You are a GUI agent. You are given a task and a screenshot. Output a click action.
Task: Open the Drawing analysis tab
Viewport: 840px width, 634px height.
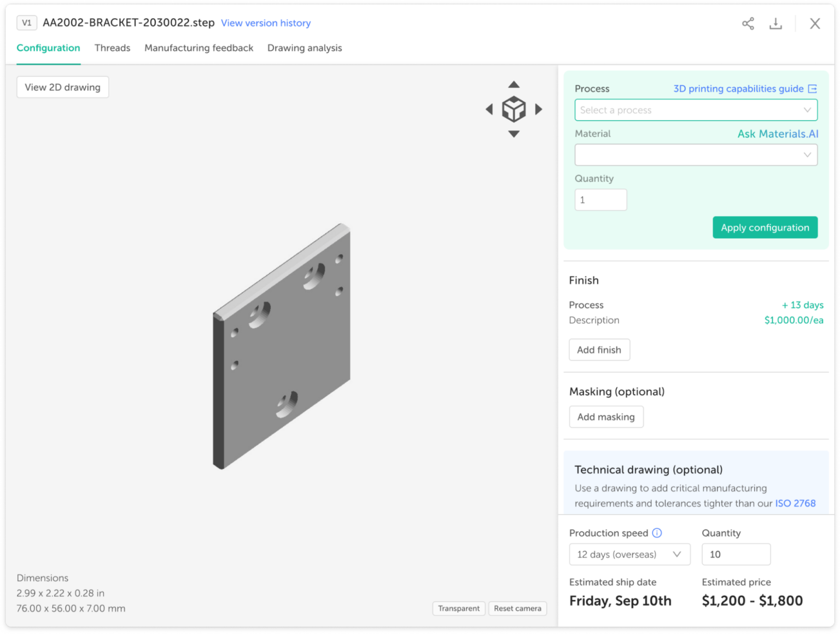(x=304, y=48)
